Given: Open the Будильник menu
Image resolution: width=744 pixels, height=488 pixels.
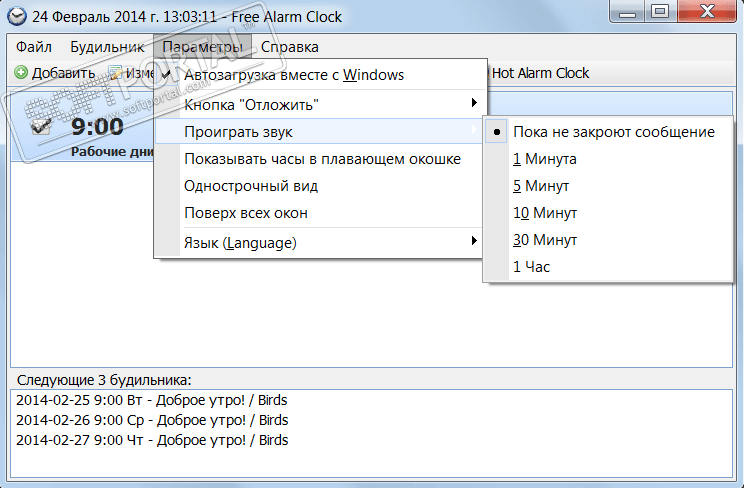Looking at the screenshot, I should coord(107,47).
